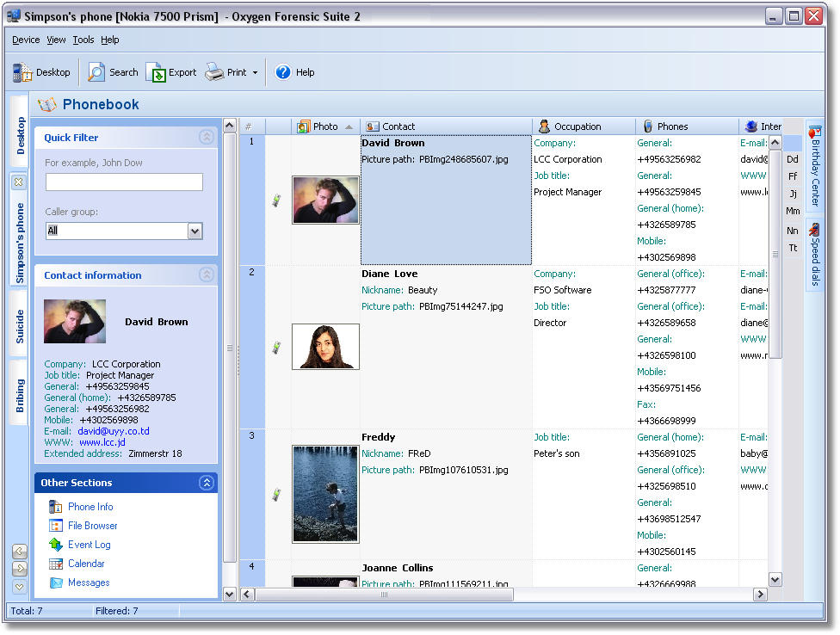Click David Brown's photo thumbnail in table
Image resolution: width=840 pixels, height=635 pixels.
click(x=325, y=200)
